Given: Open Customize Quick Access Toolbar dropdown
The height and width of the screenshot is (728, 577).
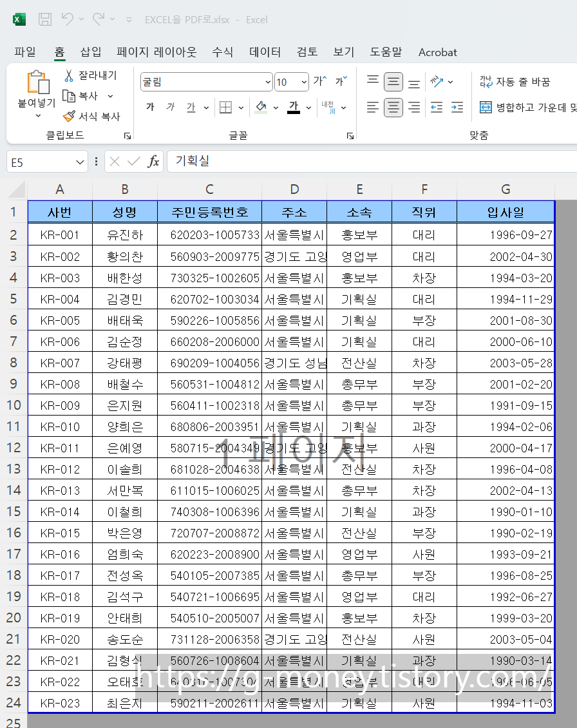Looking at the screenshot, I should click(x=129, y=19).
